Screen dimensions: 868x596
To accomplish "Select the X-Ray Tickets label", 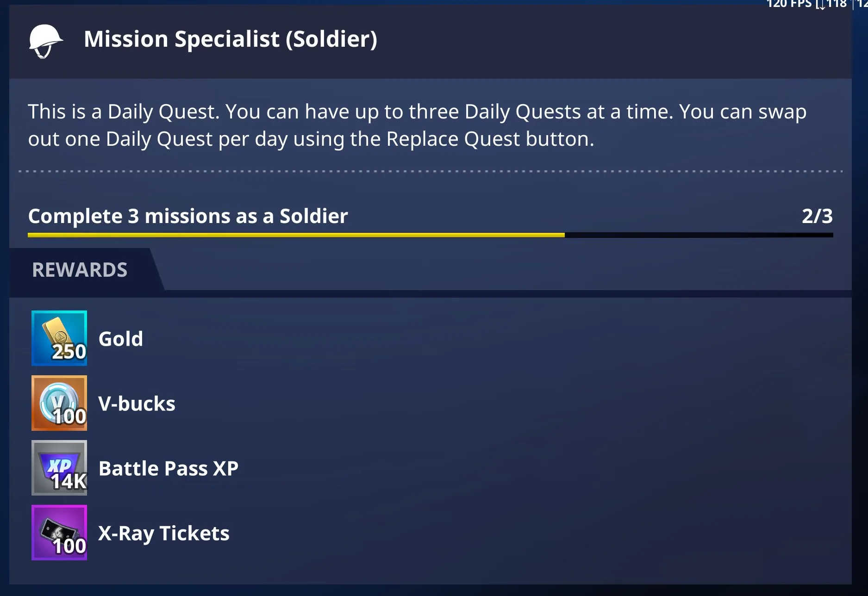I will (x=164, y=533).
